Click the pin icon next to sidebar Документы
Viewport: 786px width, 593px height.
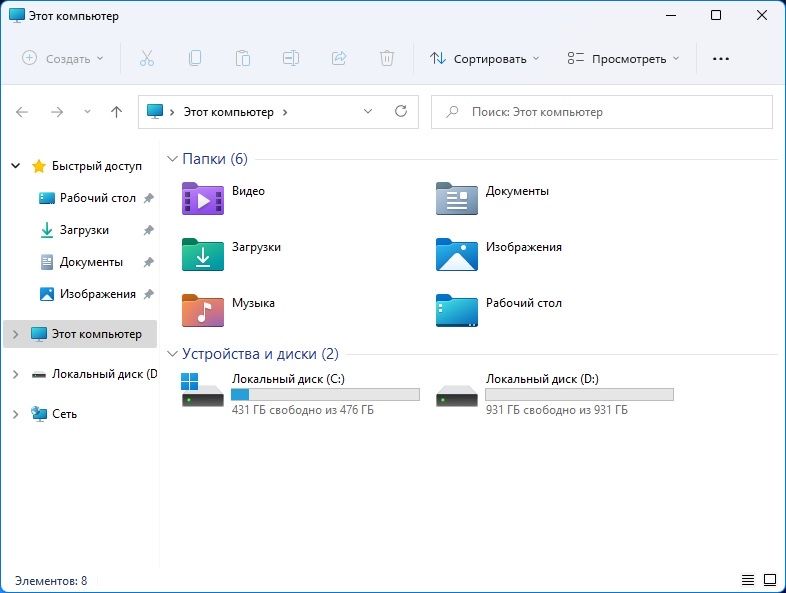point(148,262)
